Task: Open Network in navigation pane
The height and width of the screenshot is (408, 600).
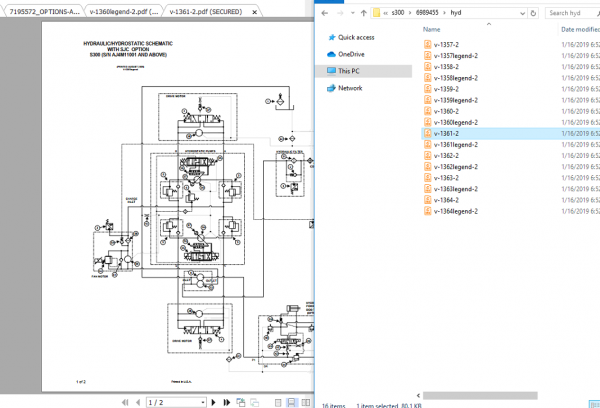Action: pos(350,88)
